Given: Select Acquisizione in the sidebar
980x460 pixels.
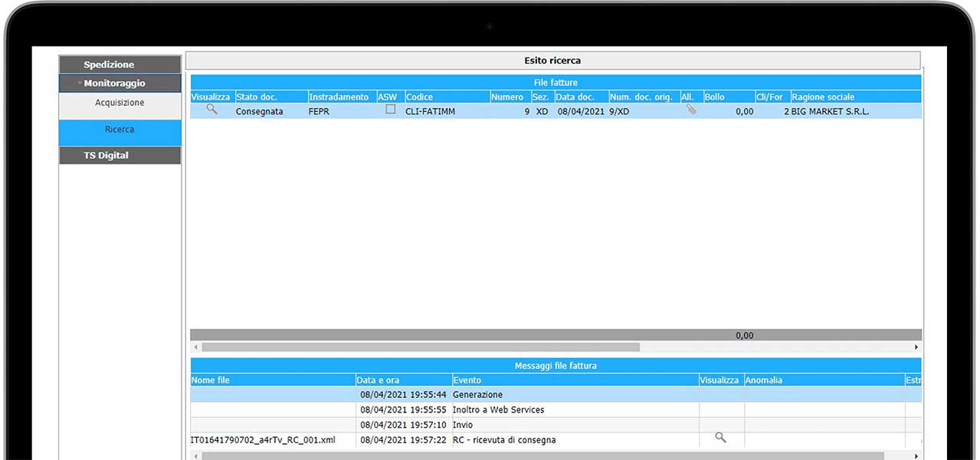Looking at the screenshot, I should click(120, 103).
